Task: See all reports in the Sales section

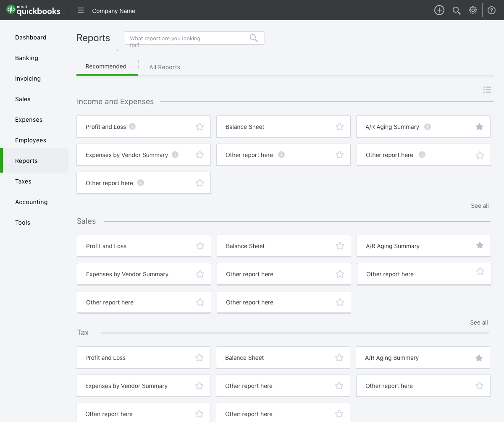Action: pos(479,322)
